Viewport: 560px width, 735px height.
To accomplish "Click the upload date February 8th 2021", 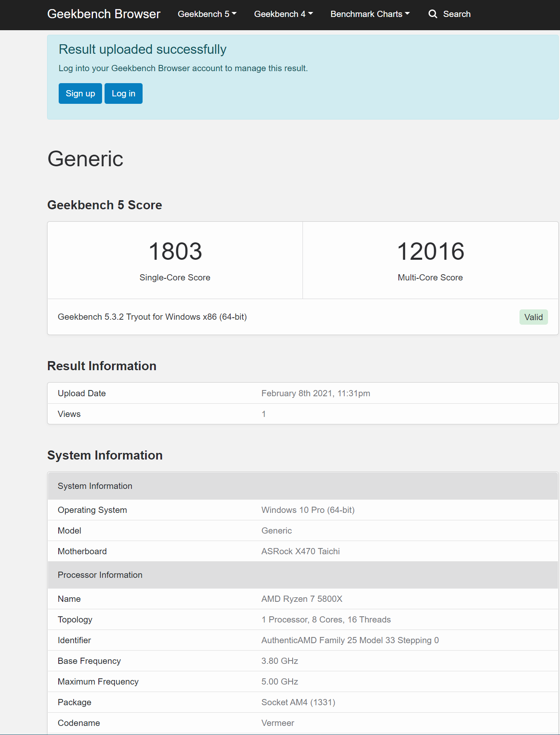I will tap(316, 393).
